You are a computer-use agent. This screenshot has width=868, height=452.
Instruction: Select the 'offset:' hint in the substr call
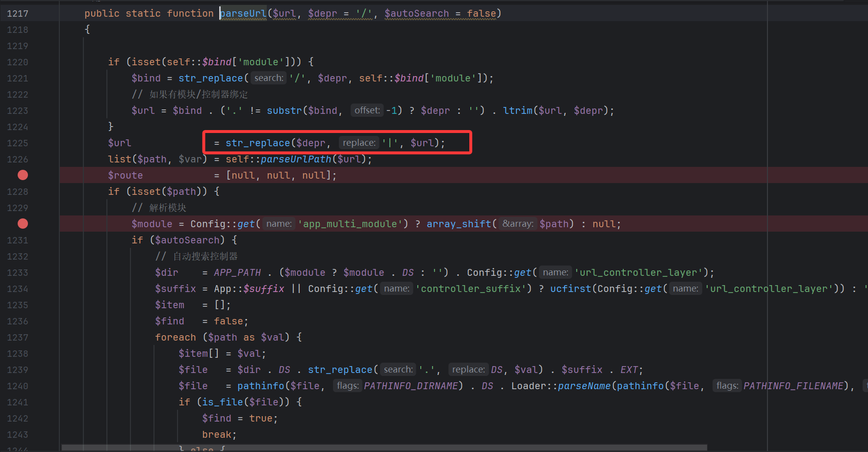[x=367, y=110]
